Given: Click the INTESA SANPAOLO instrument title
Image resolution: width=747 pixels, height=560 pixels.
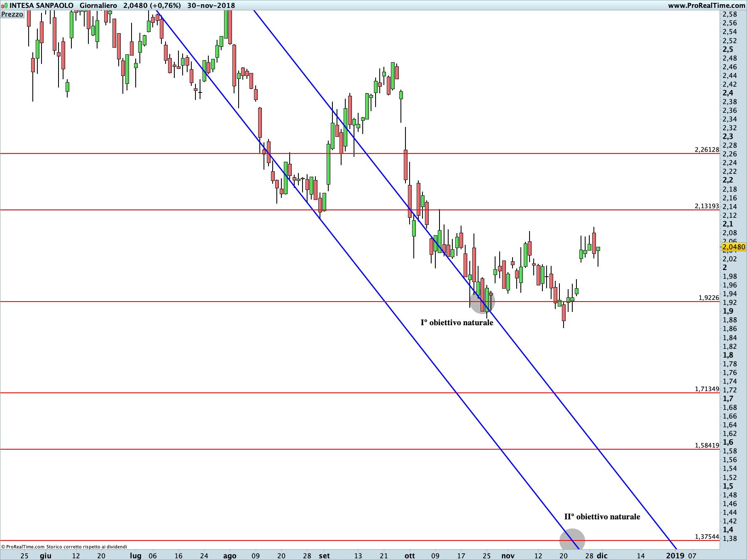Looking at the screenshot, I should coord(41,5).
